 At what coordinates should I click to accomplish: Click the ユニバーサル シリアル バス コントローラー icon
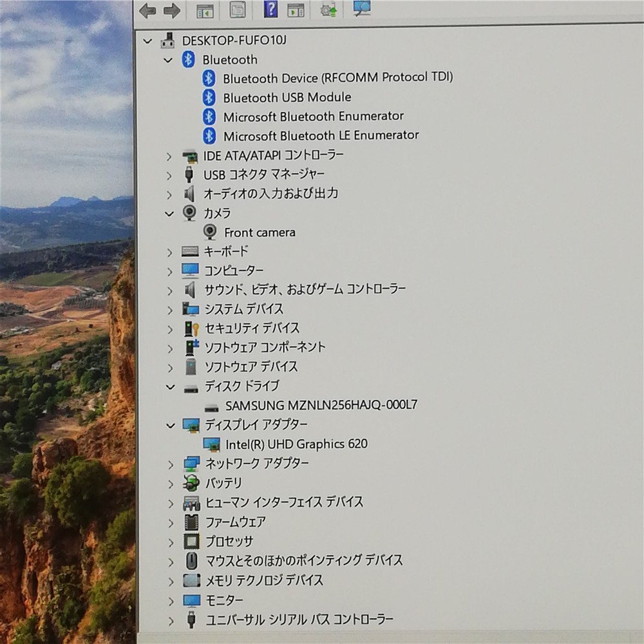191,620
